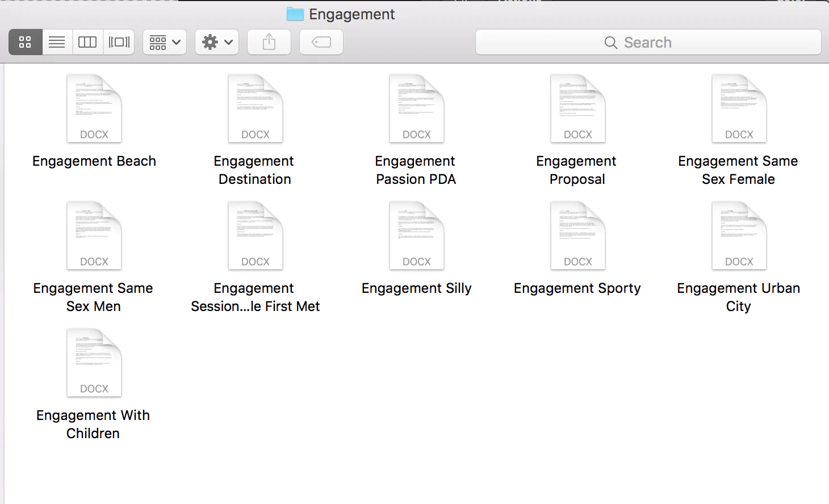
Task: Switch to Cover Flow view
Action: point(119,42)
